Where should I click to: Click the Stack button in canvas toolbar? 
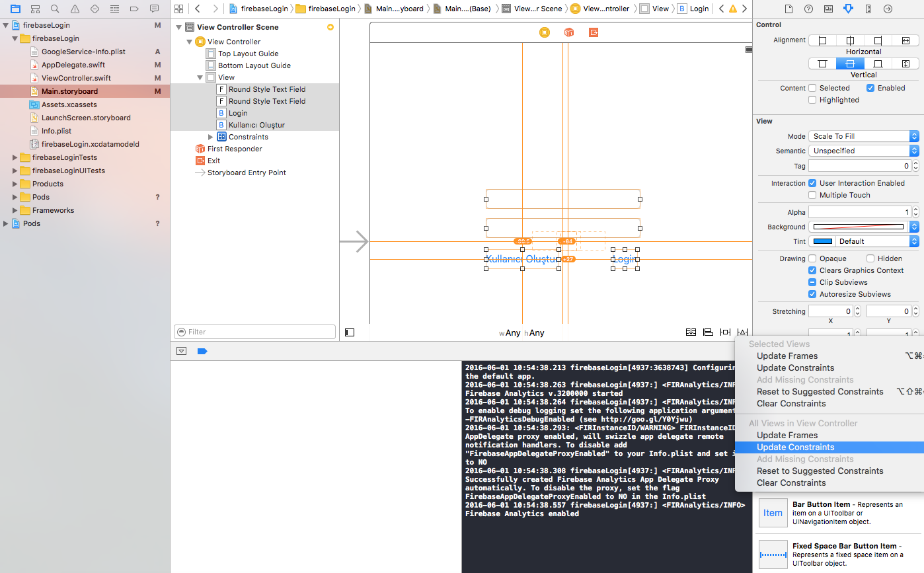[x=691, y=332]
